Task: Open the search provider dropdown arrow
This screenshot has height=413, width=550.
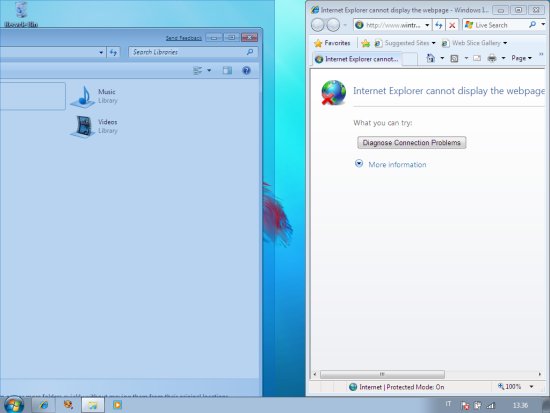Action: tap(543, 25)
